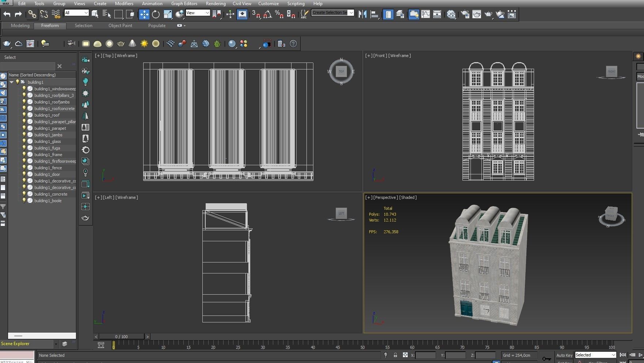Toggle Window/Crossing selection mode
The width and height of the screenshot is (644, 363).
coord(130,14)
